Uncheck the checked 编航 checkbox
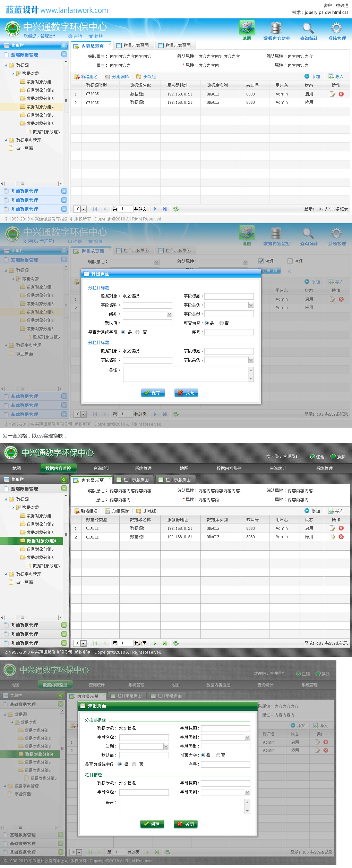This screenshot has height=868, width=352. 261,261
